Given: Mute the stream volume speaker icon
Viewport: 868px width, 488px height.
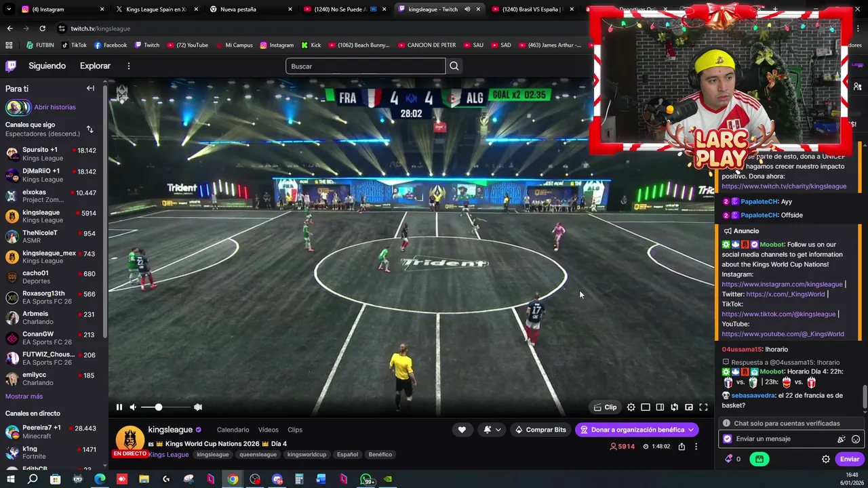Looking at the screenshot, I should pyautogui.click(x=133, y=407).
